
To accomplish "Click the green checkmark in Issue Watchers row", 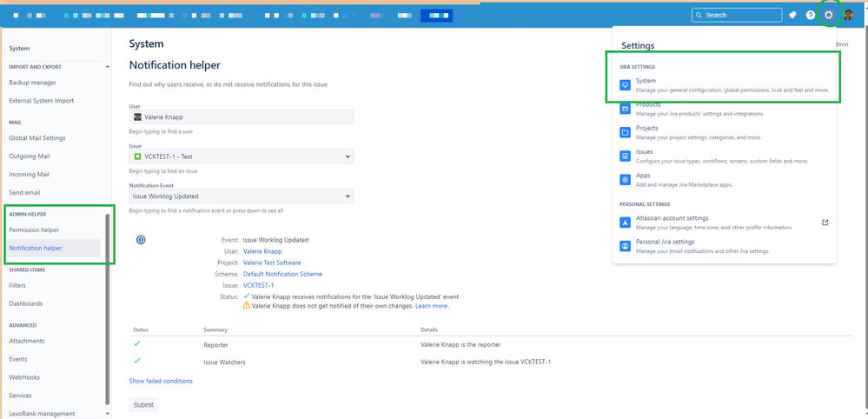I will click(137, 361).
